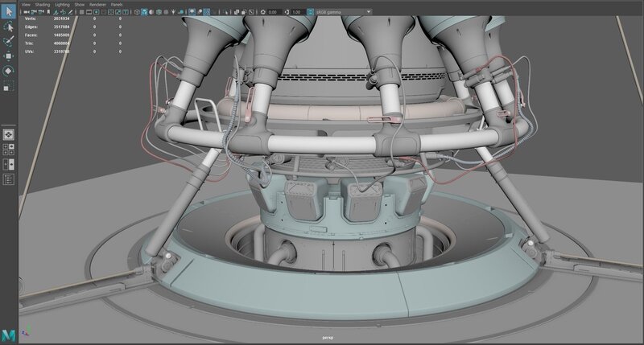644x345 pixels.
Task: Expand the Show menu in the viewport
Action: click(79, 4)
